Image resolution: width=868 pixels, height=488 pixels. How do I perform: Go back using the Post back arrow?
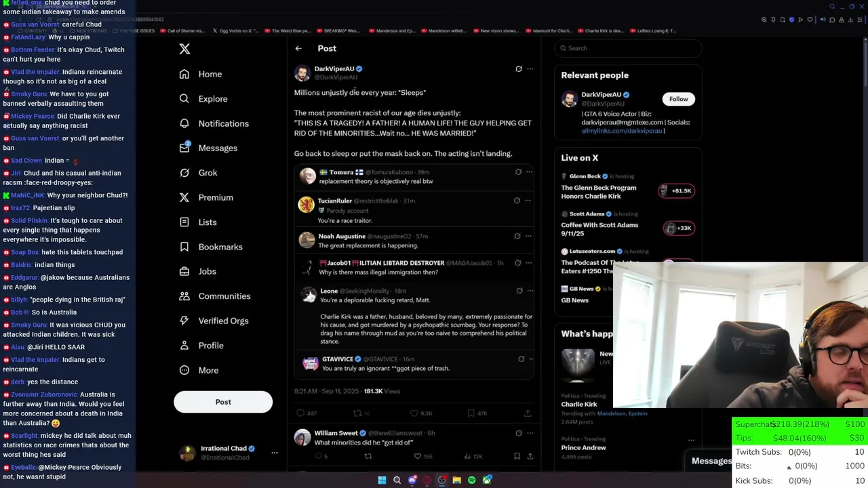pos(298,49)
